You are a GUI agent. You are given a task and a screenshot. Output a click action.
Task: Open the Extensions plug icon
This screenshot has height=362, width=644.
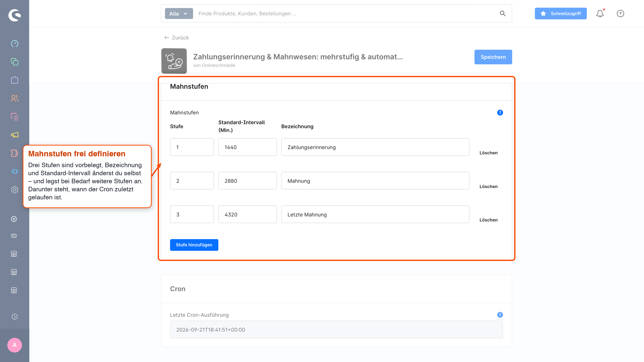(x=15, y=171)
